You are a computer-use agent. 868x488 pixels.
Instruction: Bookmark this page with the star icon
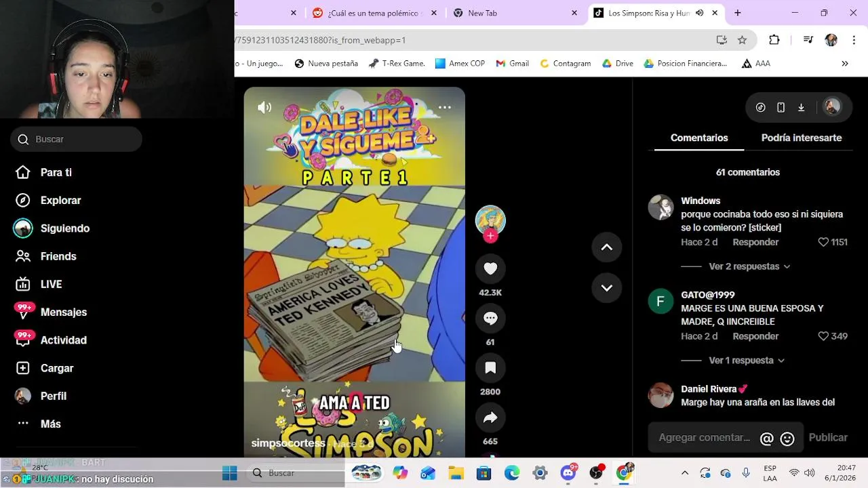pos(742,40)
